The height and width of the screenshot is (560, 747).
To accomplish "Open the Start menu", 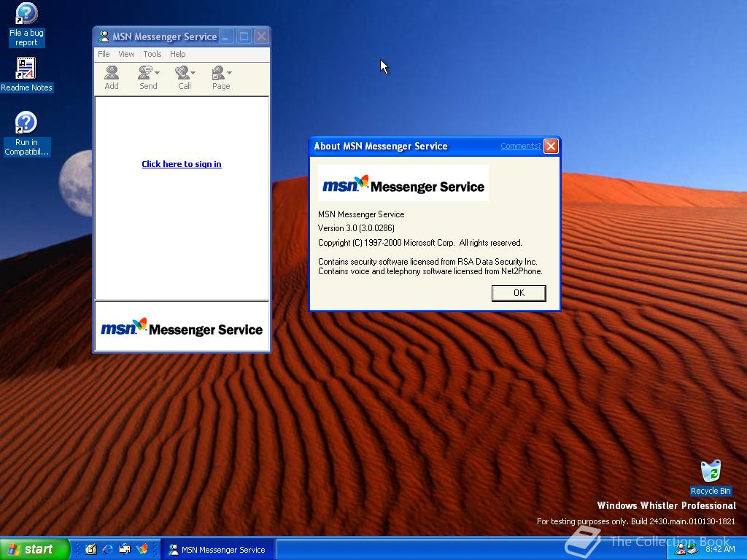I will tap(34, 549).
